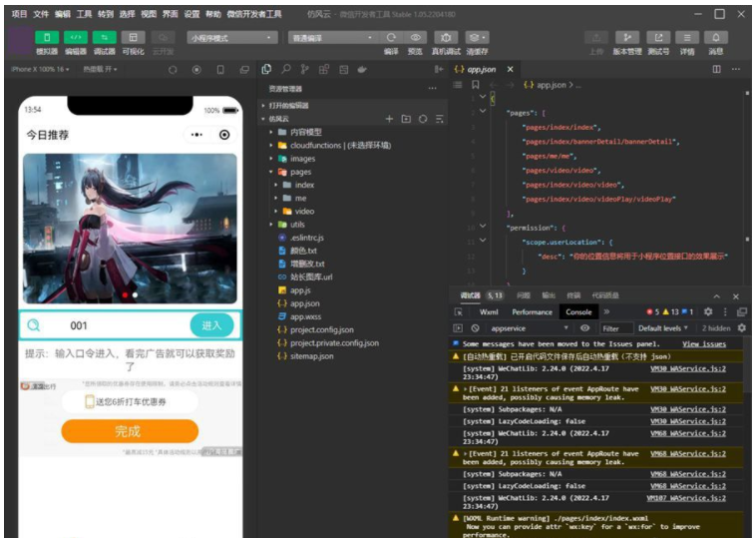Open Real Device Debug (真机调试)
This screenshot has width=756, height=538.
tap(446, 38)
